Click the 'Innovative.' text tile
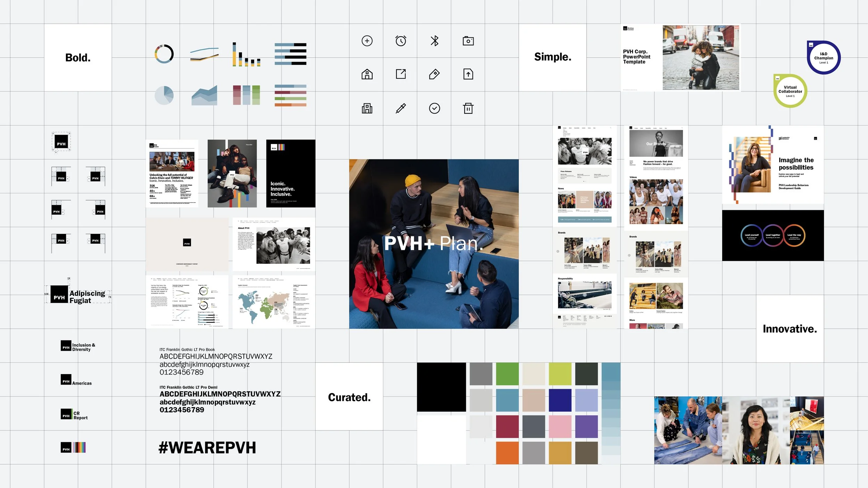This screenshot has height=488, width=868. 790,329
